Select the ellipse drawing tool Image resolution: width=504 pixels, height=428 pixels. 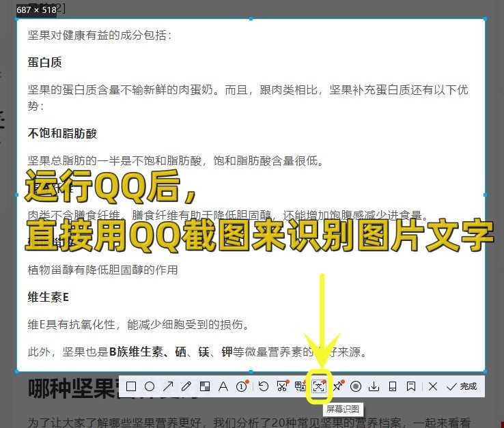(150, 386)
